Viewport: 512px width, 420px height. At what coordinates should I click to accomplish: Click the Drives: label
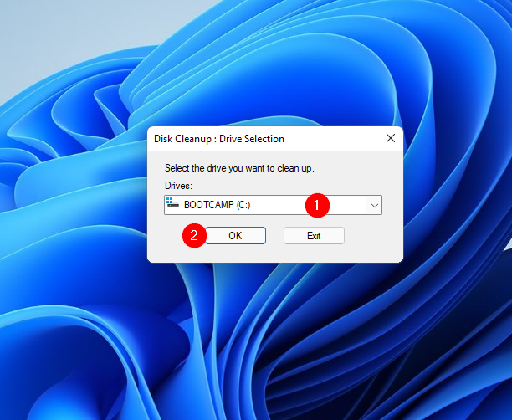(x=178, y=186)
